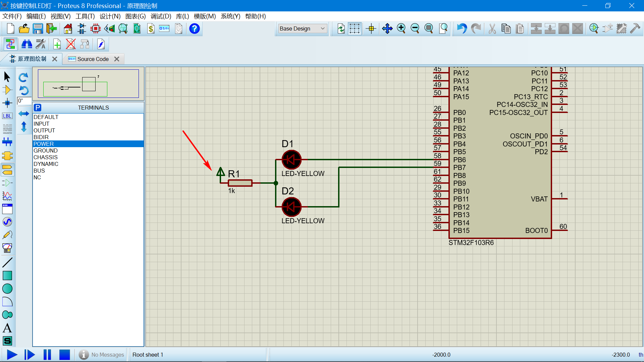644x362 pixels.
Task: Select INPUT terminal in list
Action: [x=88, y=124]
